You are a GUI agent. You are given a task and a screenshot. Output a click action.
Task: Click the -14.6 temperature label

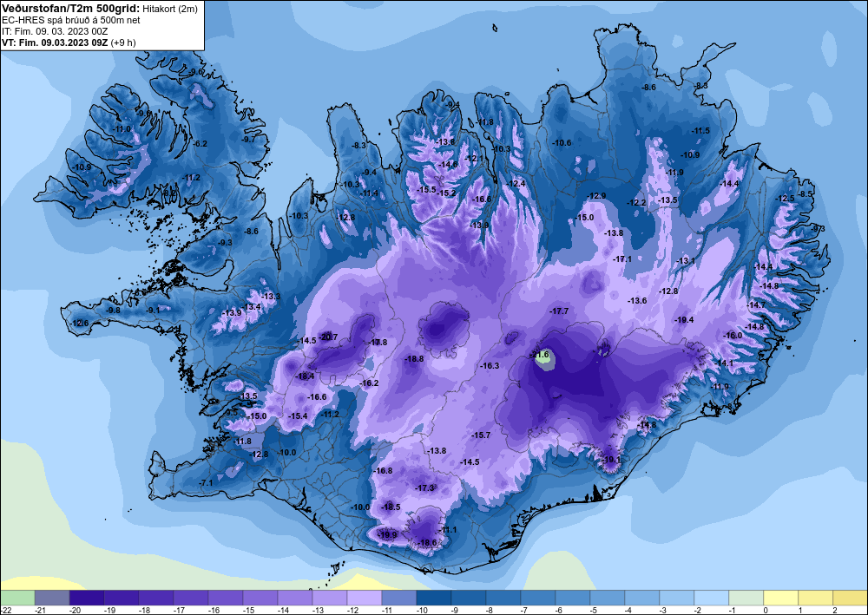pos(449,164)
